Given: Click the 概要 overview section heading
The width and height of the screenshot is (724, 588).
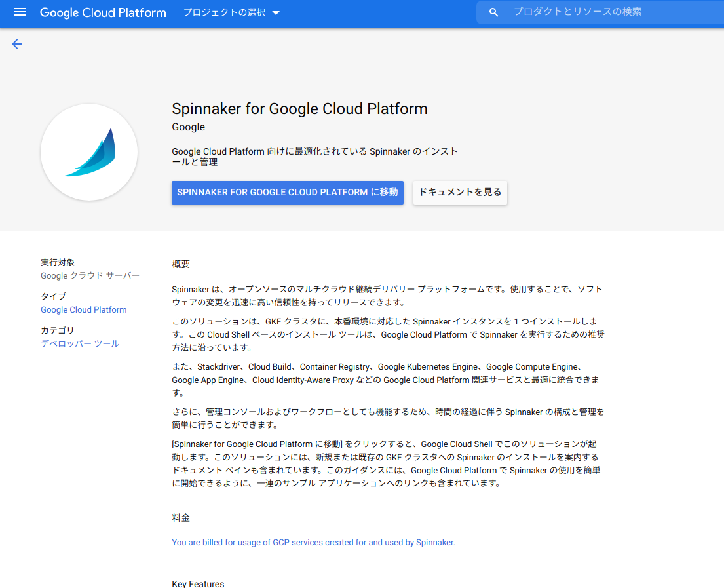Looking at the screenshot, I should point(181,264).
